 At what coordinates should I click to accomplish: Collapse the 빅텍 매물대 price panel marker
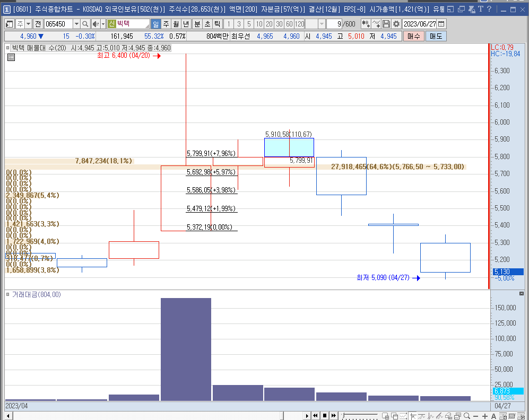[7, 48]
